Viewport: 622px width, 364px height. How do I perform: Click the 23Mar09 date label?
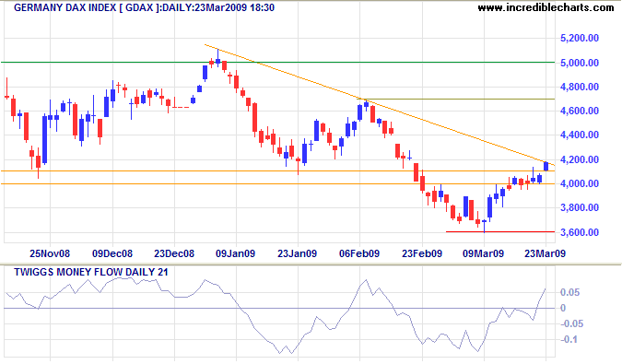pyautogui.click(x=546, y=253)
